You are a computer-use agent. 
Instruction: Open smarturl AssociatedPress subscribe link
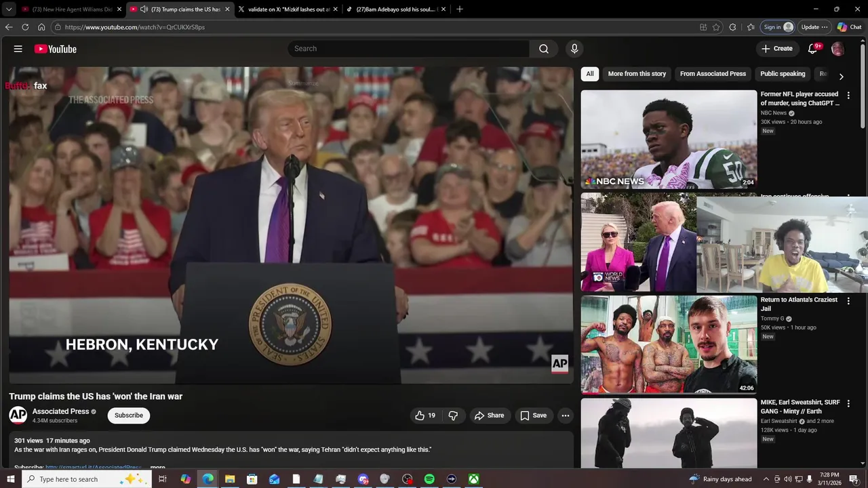[94, 467]
